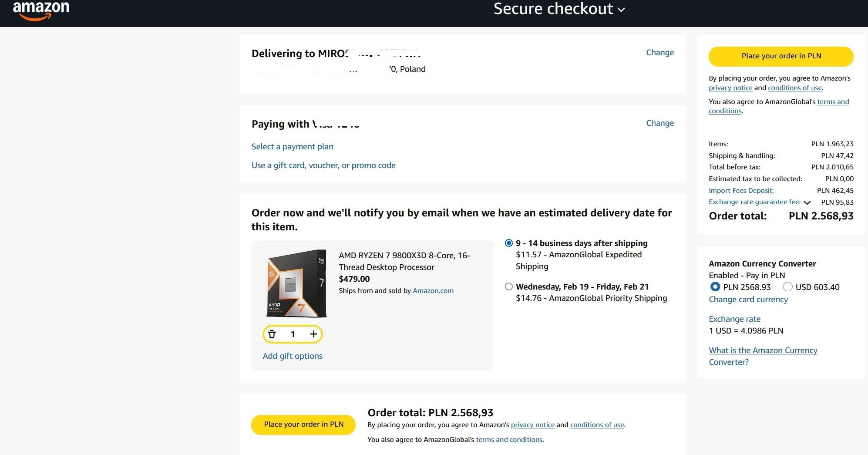Screen dimensions: 868x455
Task: Click the trash icon to remove item
Action: (x=272, y=334)
